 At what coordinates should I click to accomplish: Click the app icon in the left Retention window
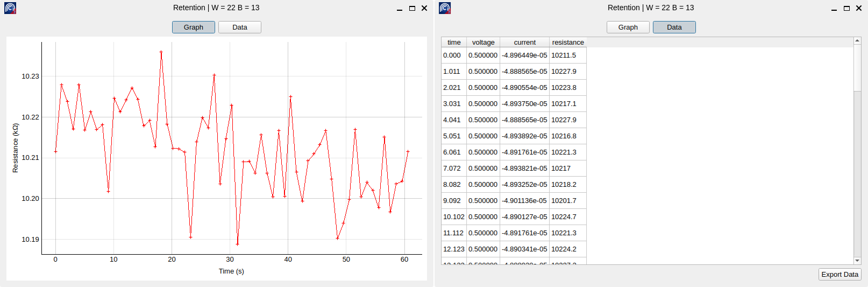pyautogui.click(x=10, y=8)
